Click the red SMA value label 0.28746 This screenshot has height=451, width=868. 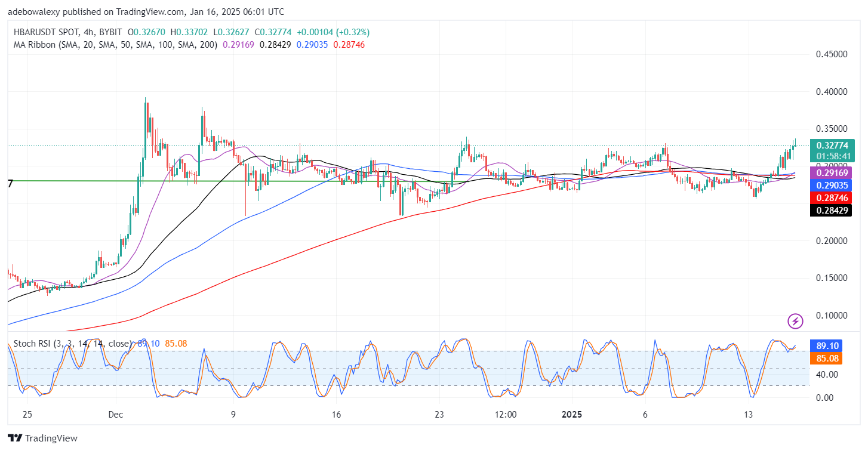point(832,197)
